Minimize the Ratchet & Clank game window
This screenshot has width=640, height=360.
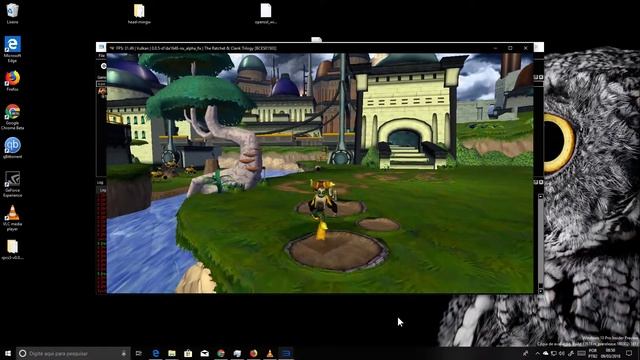(496, 48)
